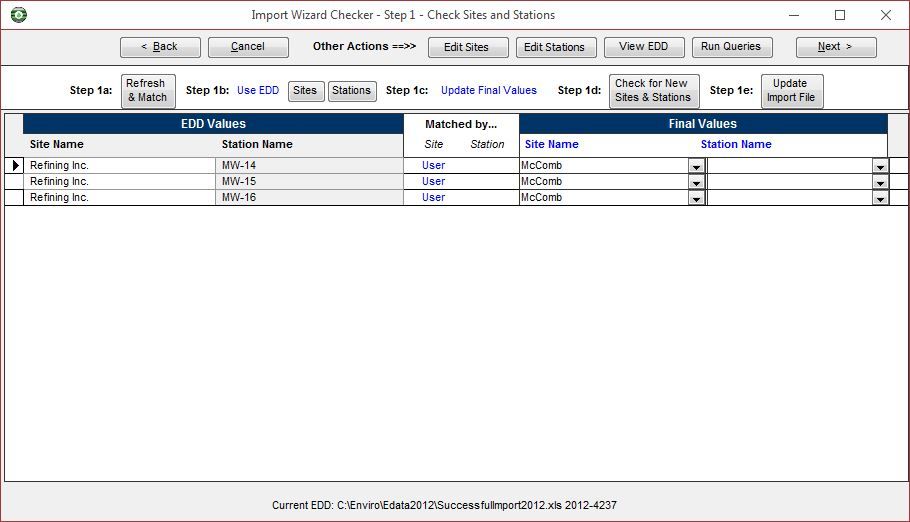Screen dimensions: 910x522
Task: Open Station Name dropdown for MW-15 row
Action: tap(880, 182)
